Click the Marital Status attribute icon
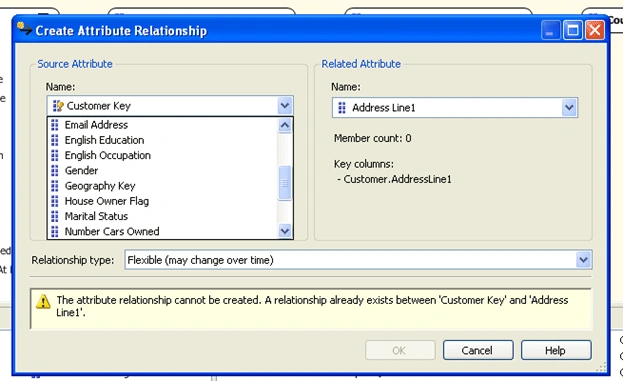The height and width of the screenshot is (381, 623). [55, 216]
